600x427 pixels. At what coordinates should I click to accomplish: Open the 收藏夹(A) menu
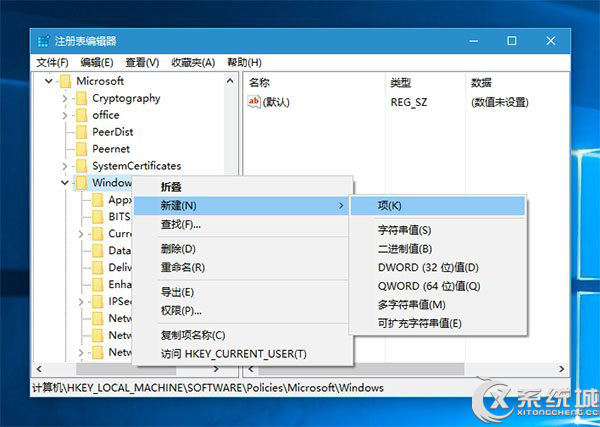pos(193,62)
